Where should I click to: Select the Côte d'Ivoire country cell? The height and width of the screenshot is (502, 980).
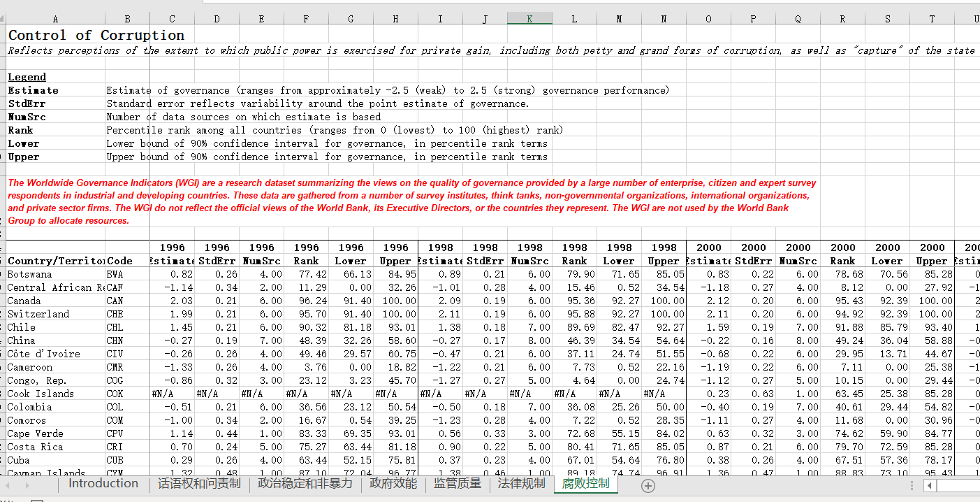(56, 354)
